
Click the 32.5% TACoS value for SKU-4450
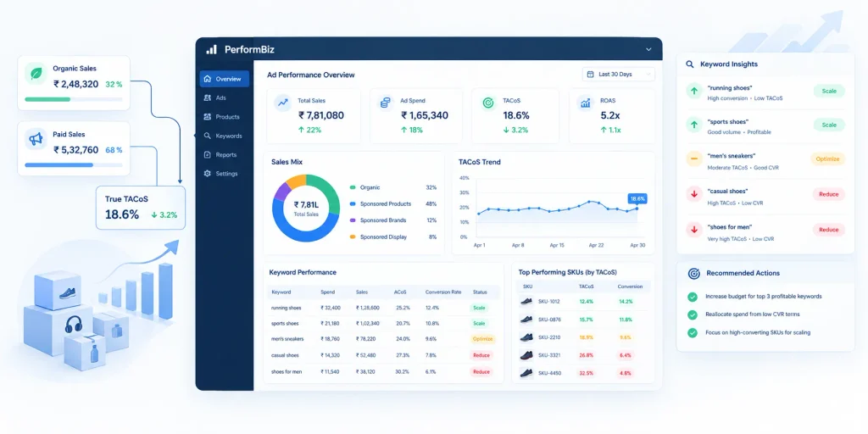click(x=587, y=373)
